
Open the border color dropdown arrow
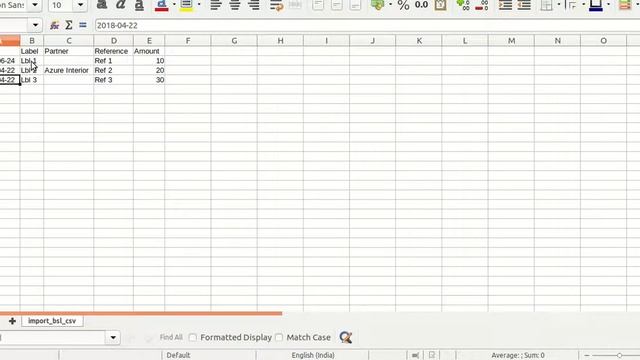pos(609,5)
